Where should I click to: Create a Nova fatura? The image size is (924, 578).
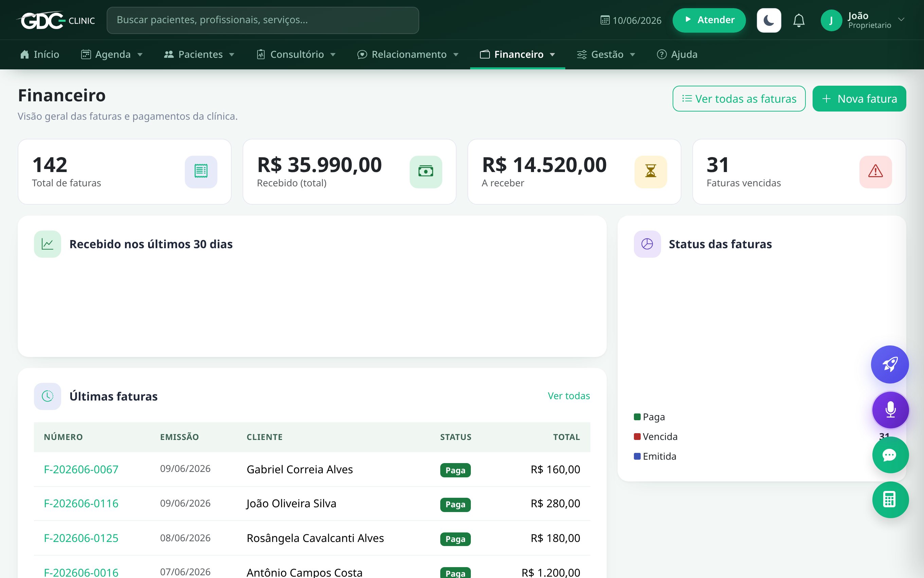pyautogui.click(x=859, y=99)
